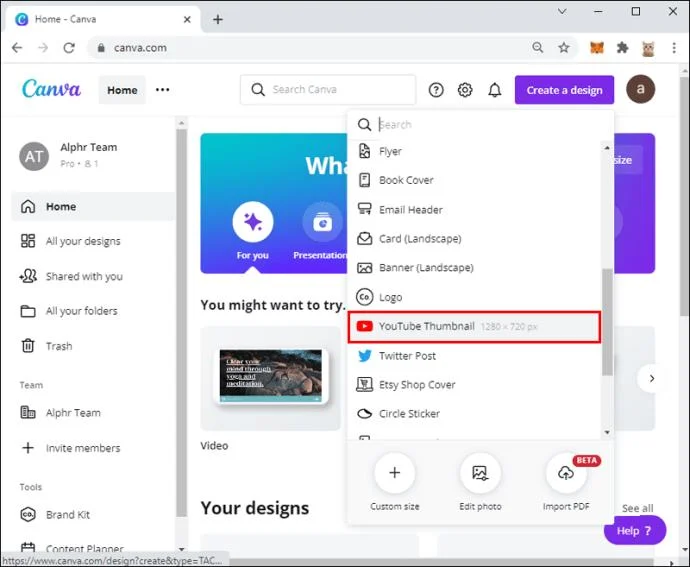Open a new browser tab
Screen dimensions: 690x567
pyautogui.click(x=218, y=19)
